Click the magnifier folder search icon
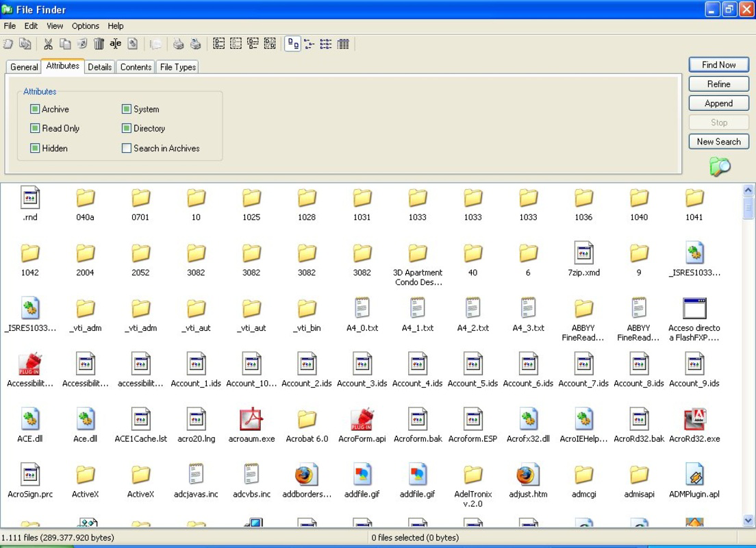The height and width of the screenshot is (548, 756). click(x=720, y=166)
